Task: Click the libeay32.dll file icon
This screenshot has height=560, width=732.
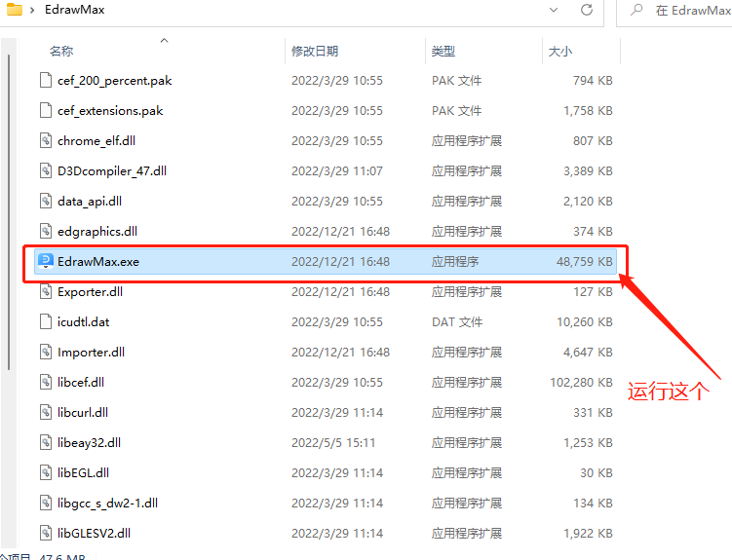Action: click(46, 442)
